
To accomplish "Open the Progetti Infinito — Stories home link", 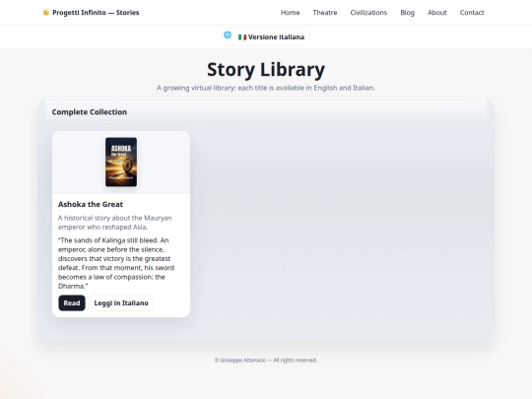I will click(92, 13).
